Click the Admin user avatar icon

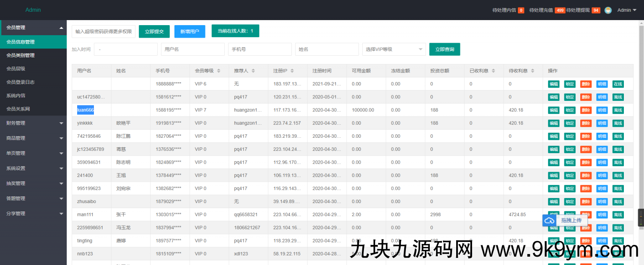click(x=608, y=10)
